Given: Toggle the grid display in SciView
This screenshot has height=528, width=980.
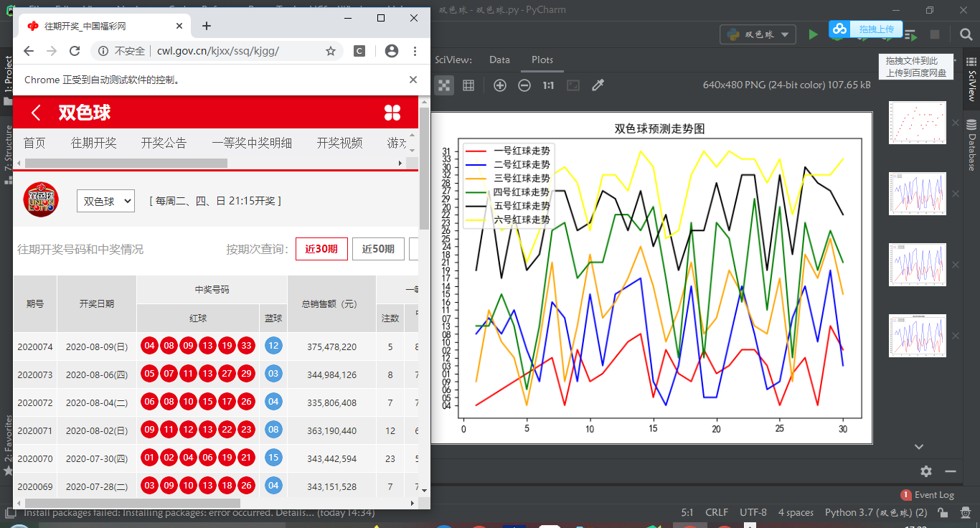Looking at the screenshot, I should [468, 85].
